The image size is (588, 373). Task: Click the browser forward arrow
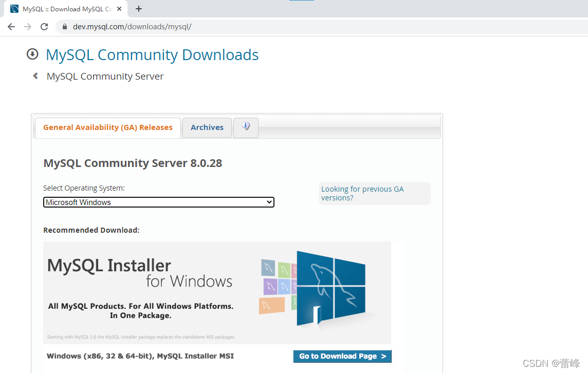pos(28,27)
